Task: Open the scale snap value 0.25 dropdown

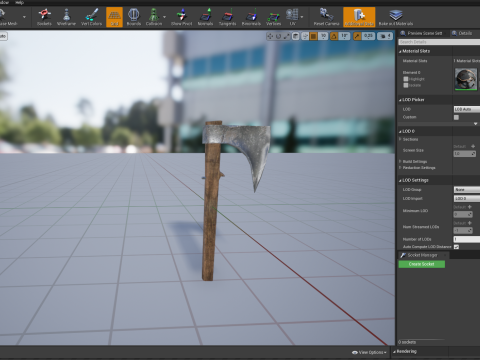Action: (x=368, y=36)
